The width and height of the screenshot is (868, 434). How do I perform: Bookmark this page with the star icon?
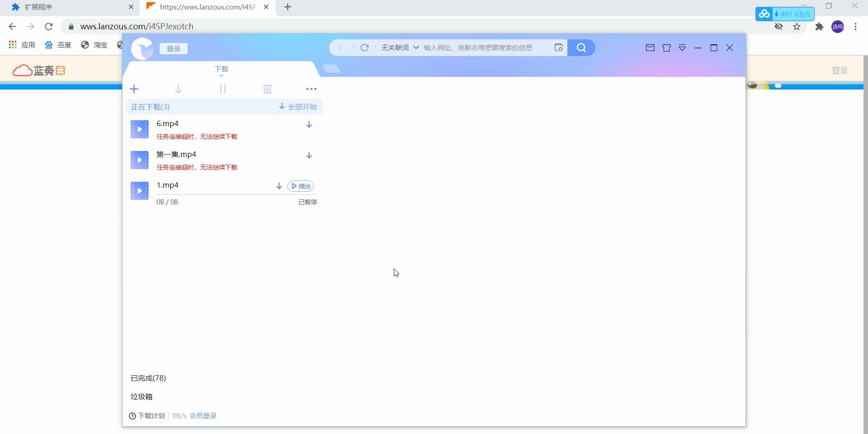(x=797, y=27)
